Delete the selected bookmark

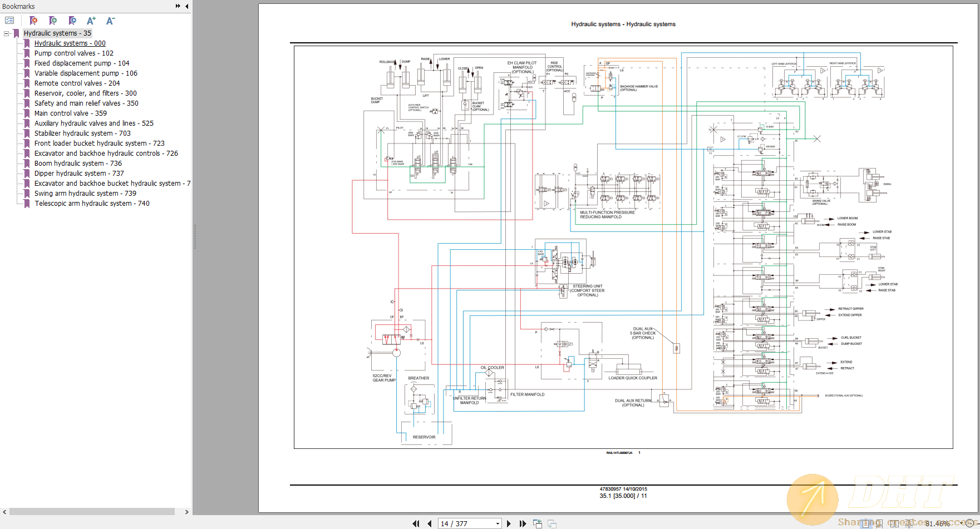pyautogui.click(x=33, y=21)
